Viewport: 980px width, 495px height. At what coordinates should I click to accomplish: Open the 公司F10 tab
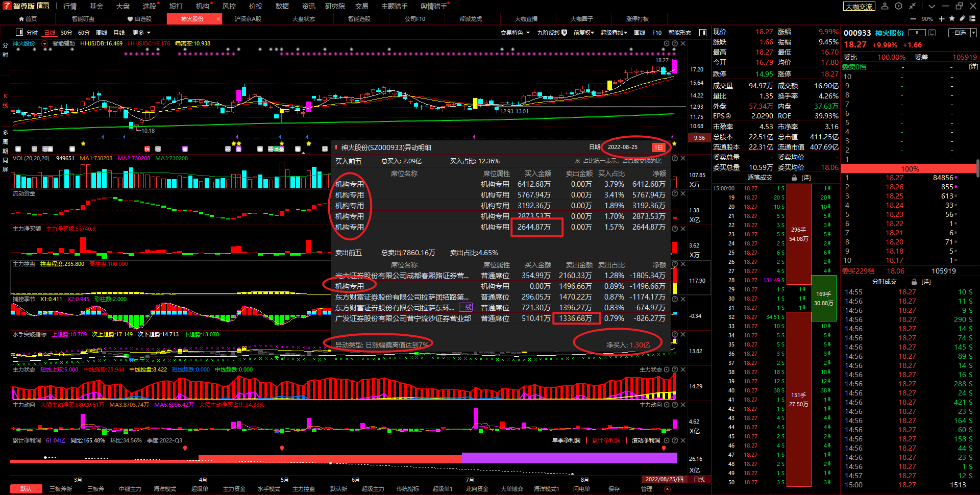[x=415, y=19]
